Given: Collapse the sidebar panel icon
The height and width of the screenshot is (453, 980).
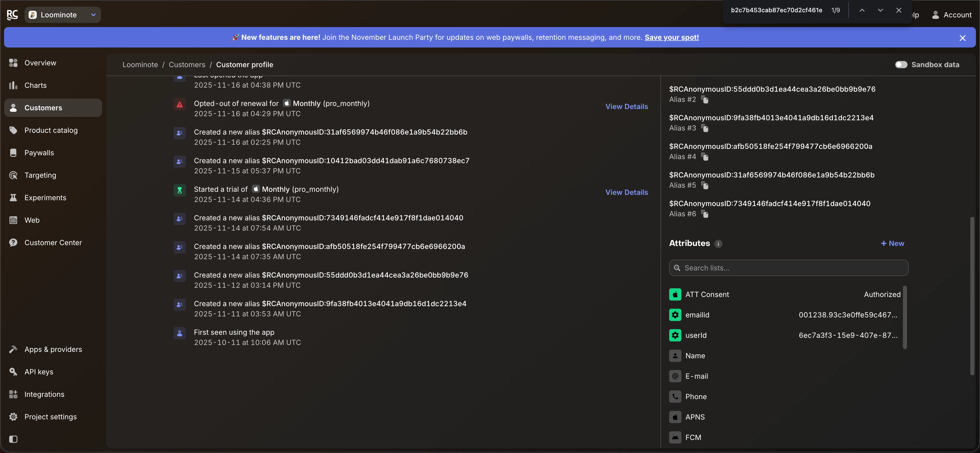Looking at the screenshot, I should click(x=13, y=439).
